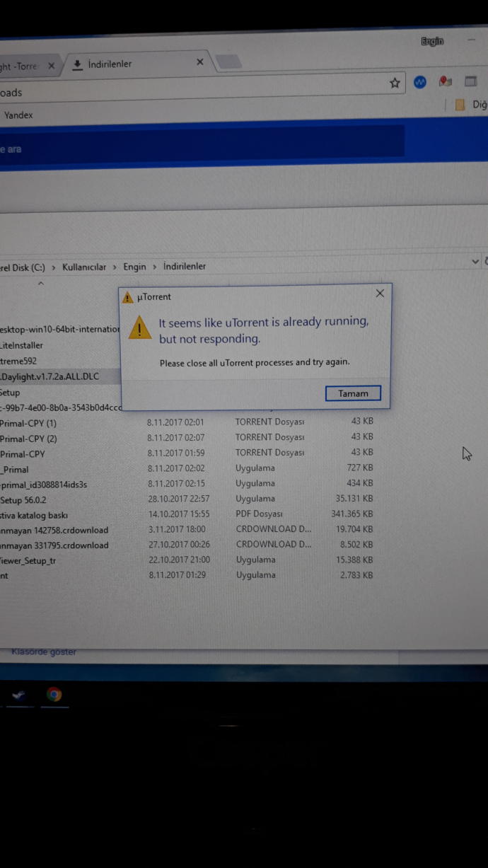
Task: Select the primal_id3088814ids3s file
Action: click(x=44, y=485)
